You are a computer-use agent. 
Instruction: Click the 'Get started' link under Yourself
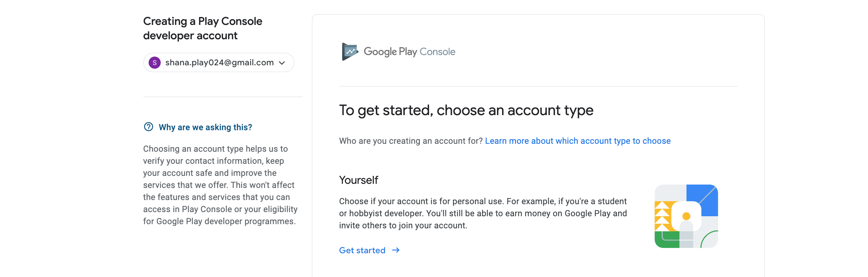tap(362, 251)
